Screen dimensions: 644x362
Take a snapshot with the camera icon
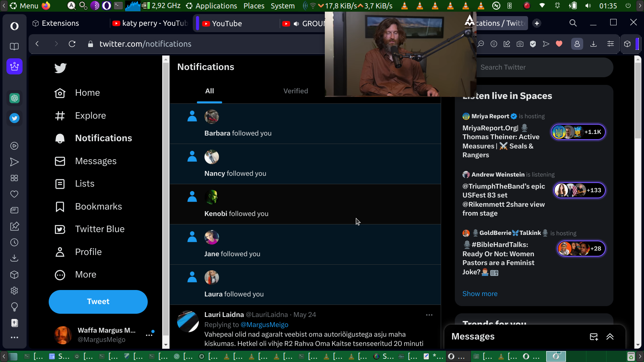[520, 44]
